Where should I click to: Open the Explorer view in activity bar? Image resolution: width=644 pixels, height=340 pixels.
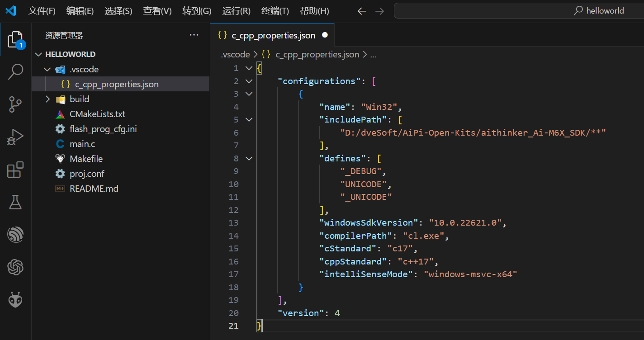(x=16, y=40)
